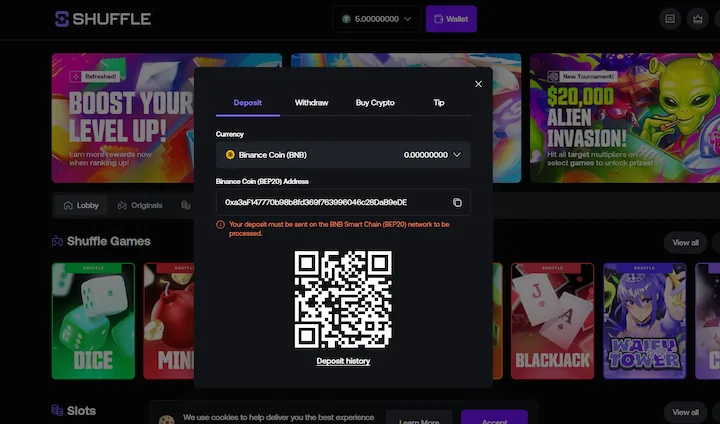Open the Mines game card
The image size is (720, 424).
169,321
